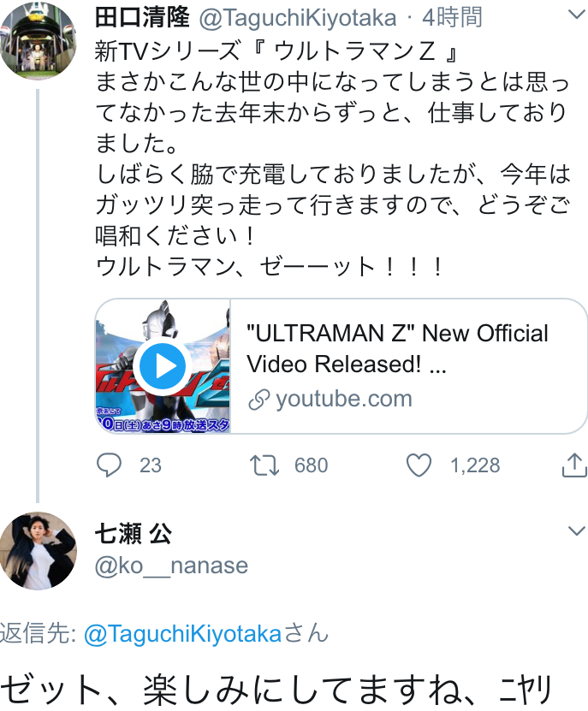View the 23 replies count
The image size is (588, 711).
(x=151, y=465)
